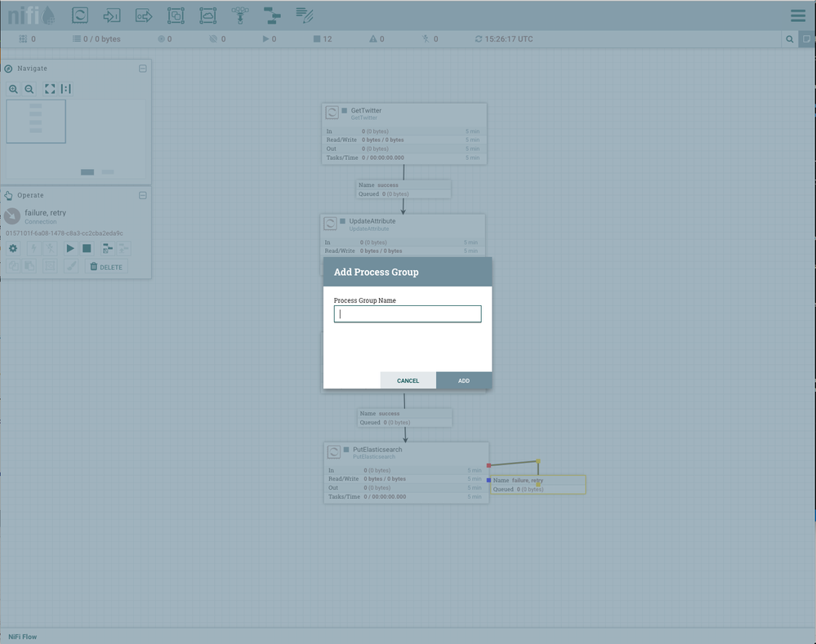This screenshot has height=644, width=816.
Task: Click the Output Port toolbar icon
Action: point(143,15)
